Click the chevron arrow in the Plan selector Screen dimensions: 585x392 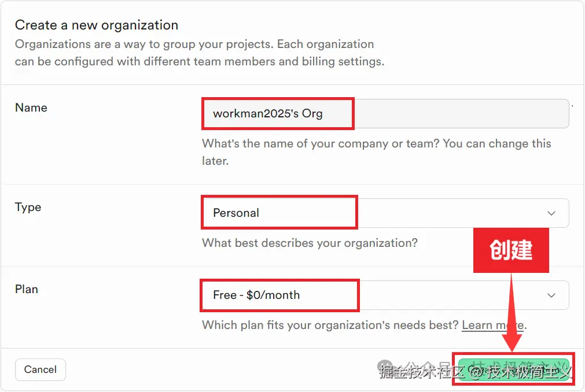(x=551, y=295)
